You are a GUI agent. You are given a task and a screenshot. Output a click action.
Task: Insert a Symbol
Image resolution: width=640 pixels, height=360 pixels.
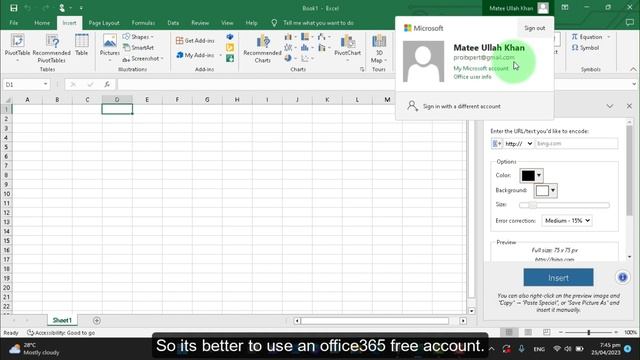tap(585, 48)
